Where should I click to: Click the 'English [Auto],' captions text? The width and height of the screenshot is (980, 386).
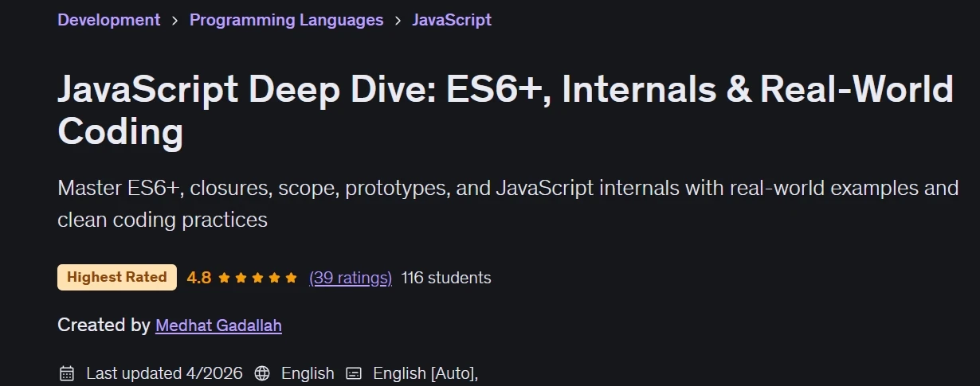click(x=425, y=373)
